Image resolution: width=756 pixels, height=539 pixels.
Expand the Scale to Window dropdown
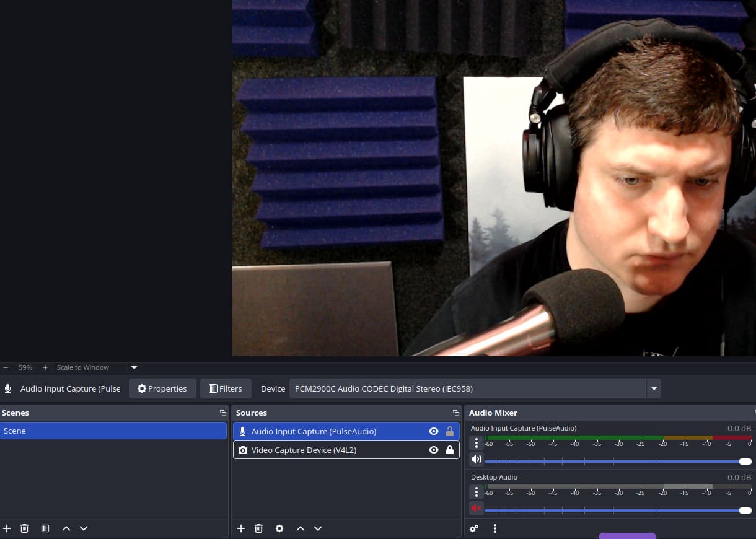(x=134, y=367)
